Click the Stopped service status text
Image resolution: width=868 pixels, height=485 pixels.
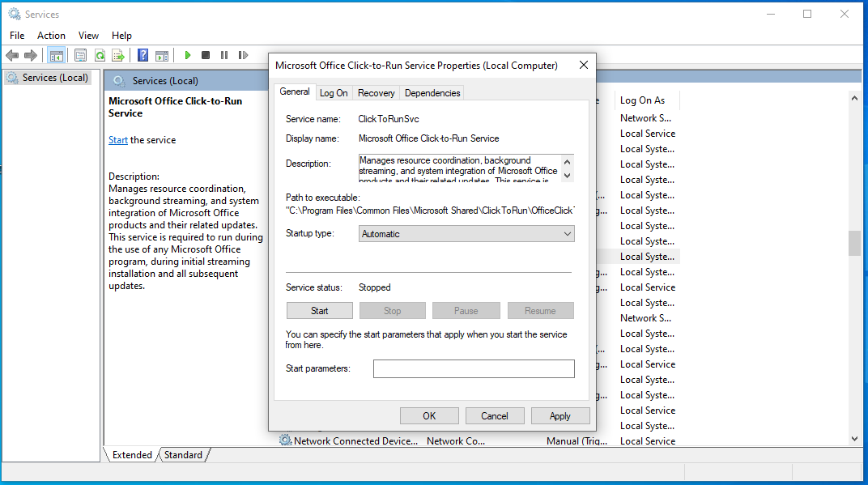tap(375, 287)
